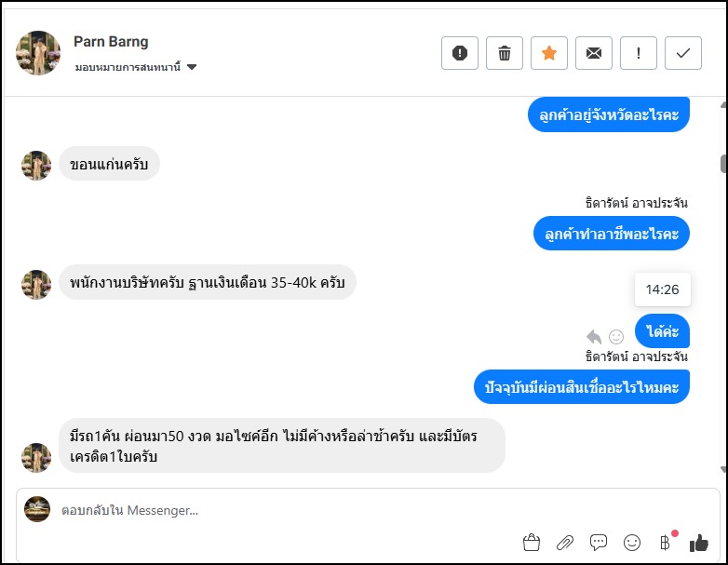728x565 pixels.
Task: Open the emoji picker in composer
Action: click(x=632, y=542)
